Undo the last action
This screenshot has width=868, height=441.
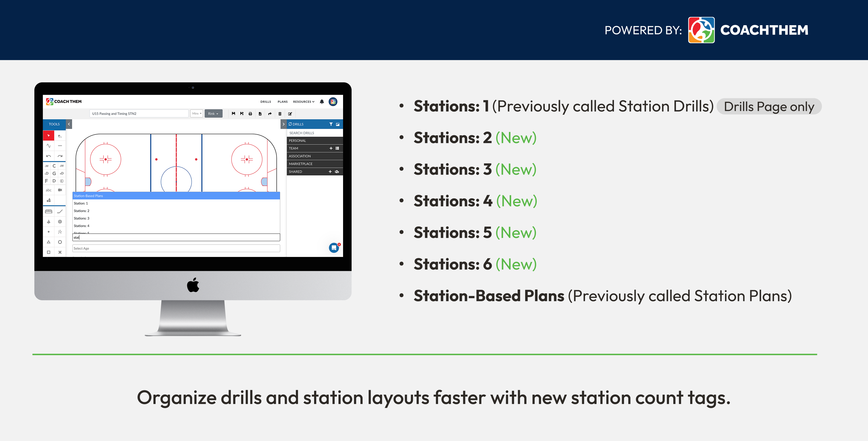coord(49,156)
